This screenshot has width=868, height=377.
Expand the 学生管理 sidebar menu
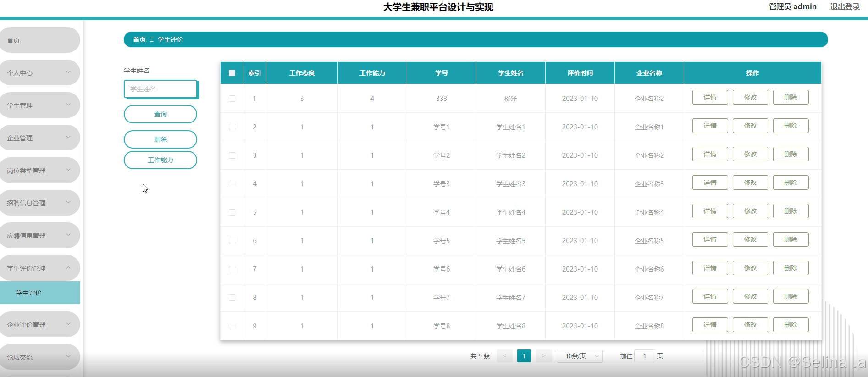40,105
